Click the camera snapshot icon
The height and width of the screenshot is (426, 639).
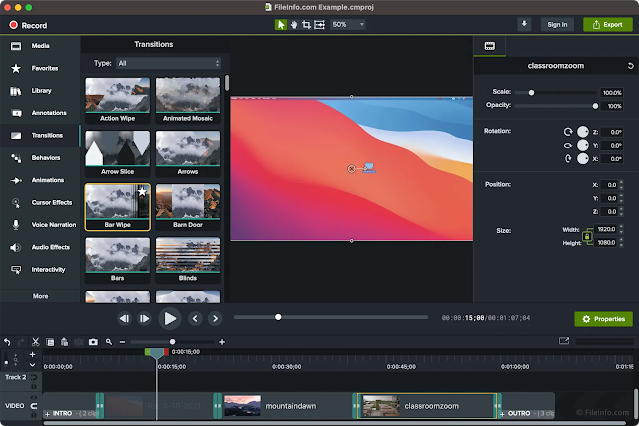click(93, 342)
